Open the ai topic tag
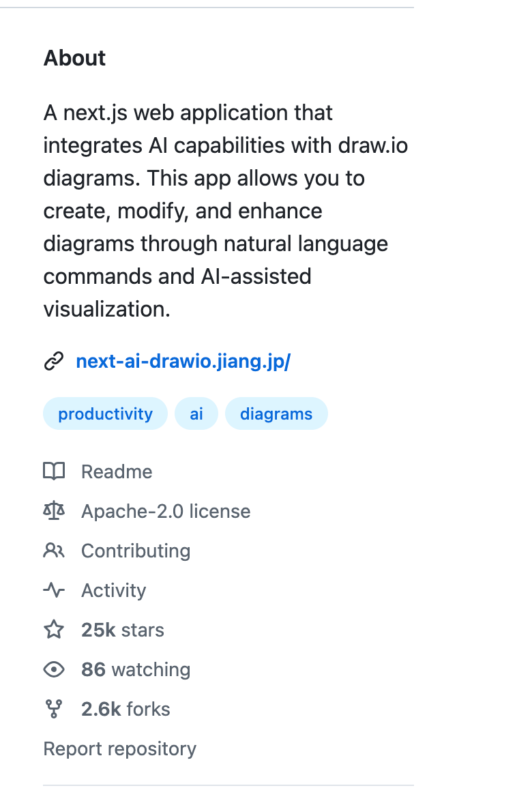Viewport: 532px width, 801px height. coord(196,414)
